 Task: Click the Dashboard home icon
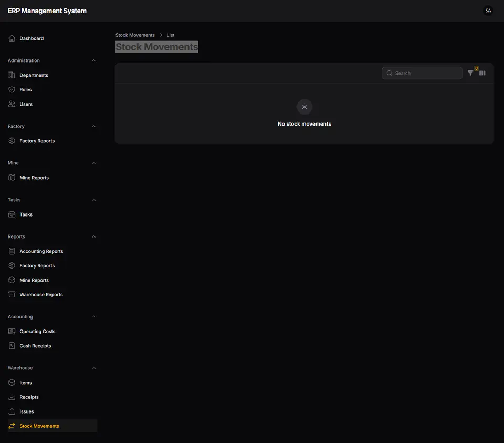pyautogui.click(x=12, y=38)
